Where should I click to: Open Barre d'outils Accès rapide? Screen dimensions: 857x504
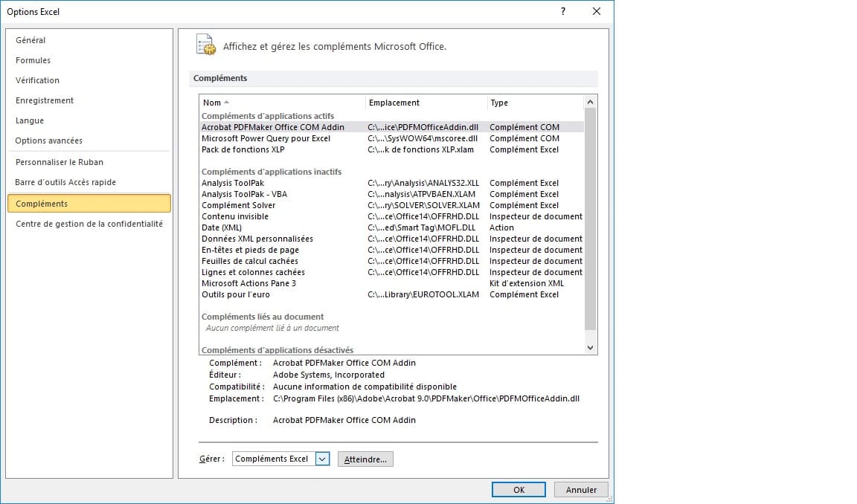[x=65, y=182]
